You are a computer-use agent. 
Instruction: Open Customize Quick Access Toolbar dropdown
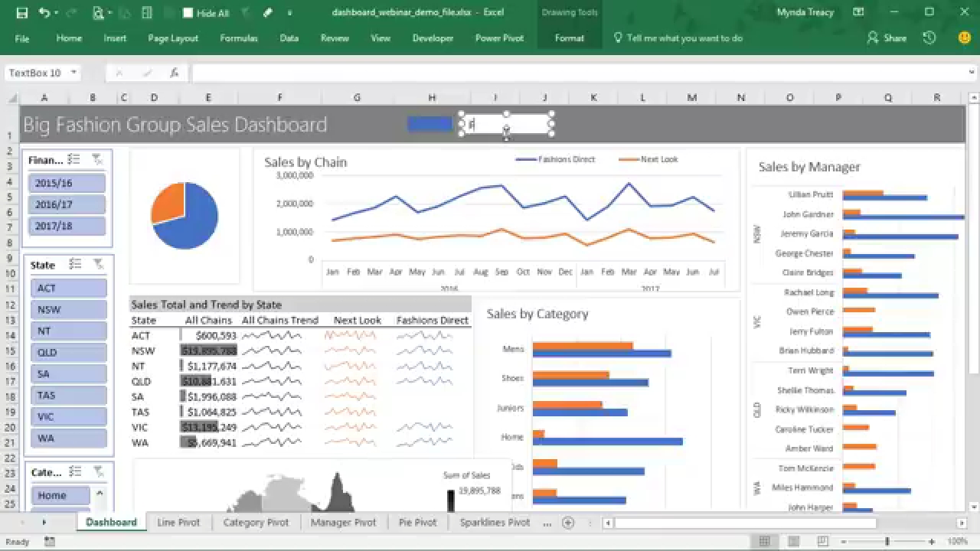pyautogui.click(x=289, y=13)
